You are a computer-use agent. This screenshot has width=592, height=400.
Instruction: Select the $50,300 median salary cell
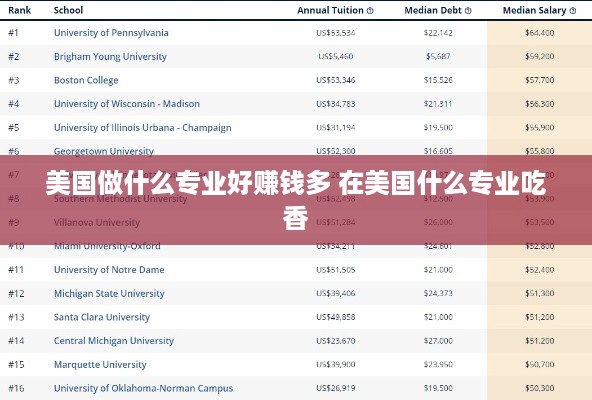pos(540,388)
